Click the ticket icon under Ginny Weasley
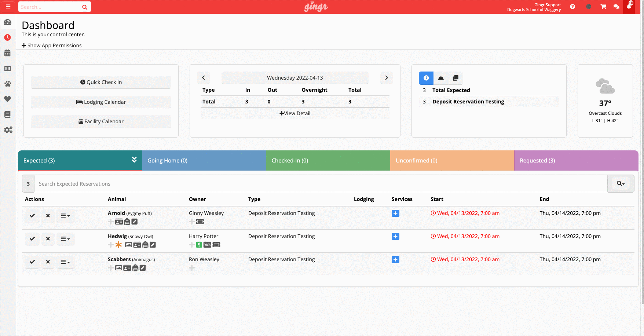The image size is (644, 336). point(200,222)
